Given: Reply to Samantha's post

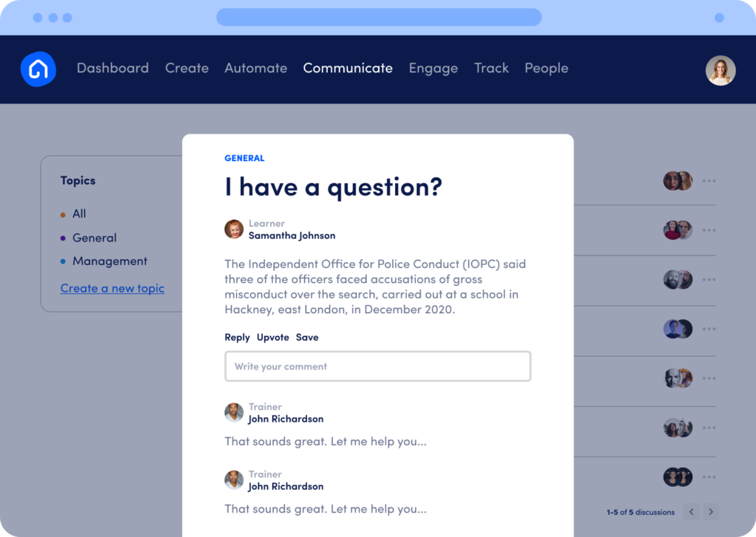Looking at the screenshot, I should click(237, 338).
